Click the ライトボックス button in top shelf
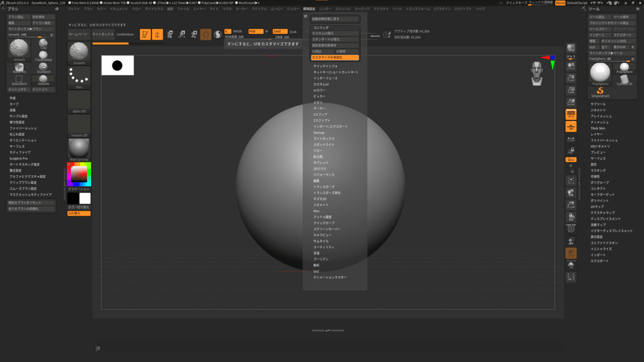 pos(103,34)
